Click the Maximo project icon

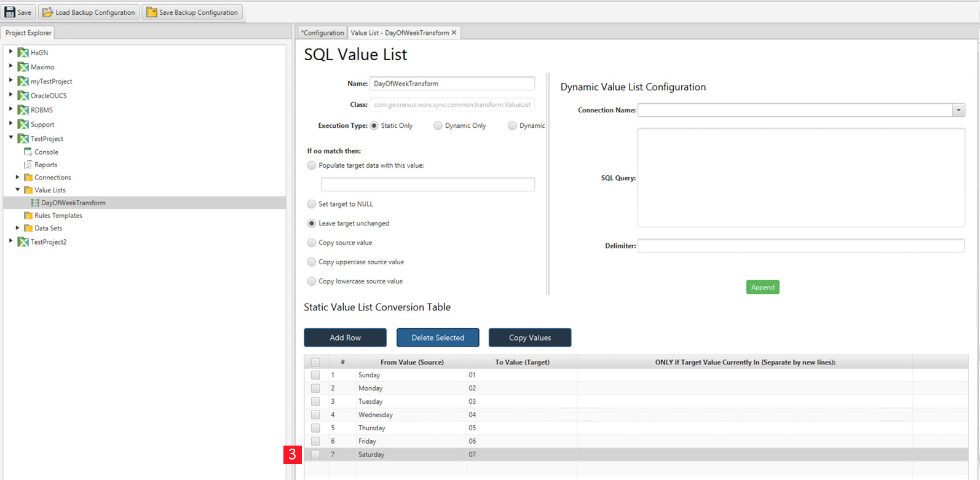[x=23, y=67]
